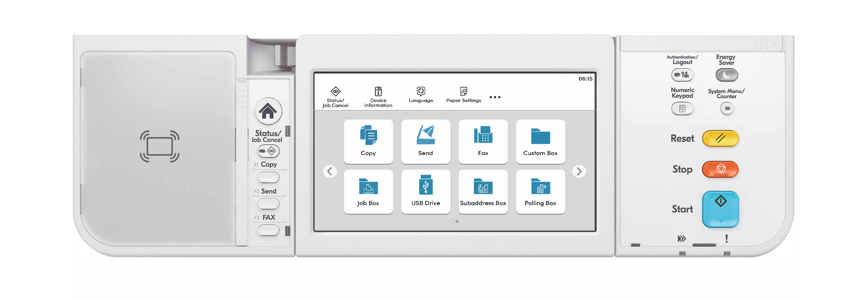
Task: Toggle the Numeric Keypad display
Action: coord(682,109)
